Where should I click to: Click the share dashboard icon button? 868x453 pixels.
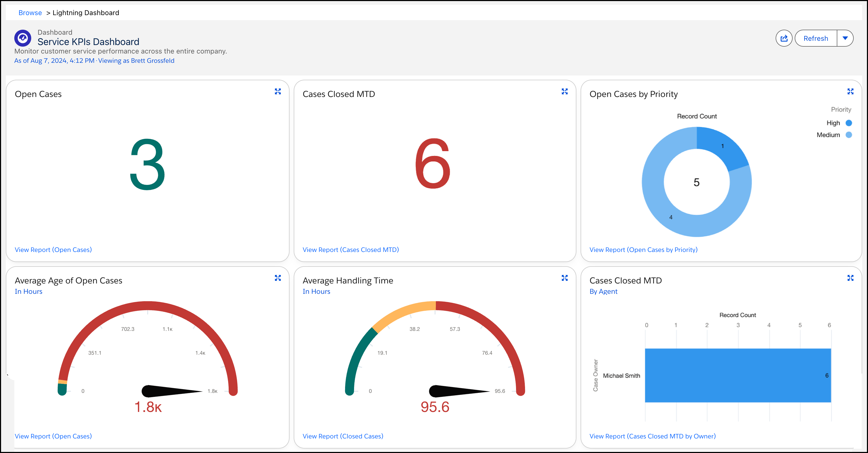[784, 38]
